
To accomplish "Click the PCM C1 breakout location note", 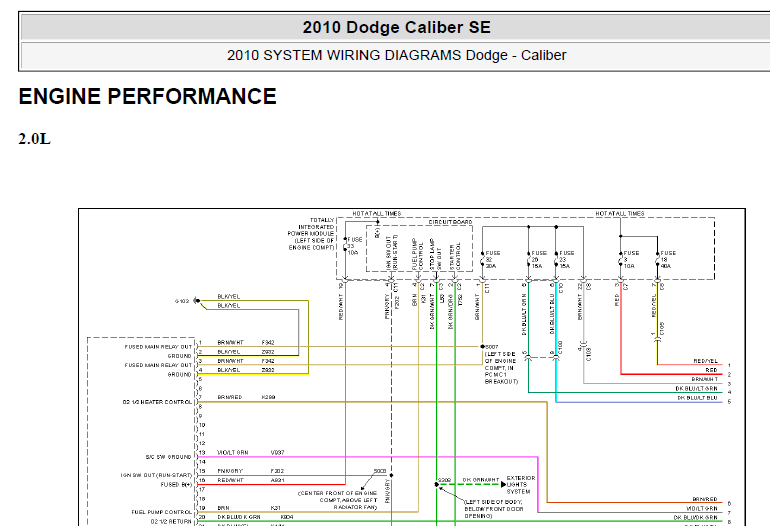I will [501, 367].
